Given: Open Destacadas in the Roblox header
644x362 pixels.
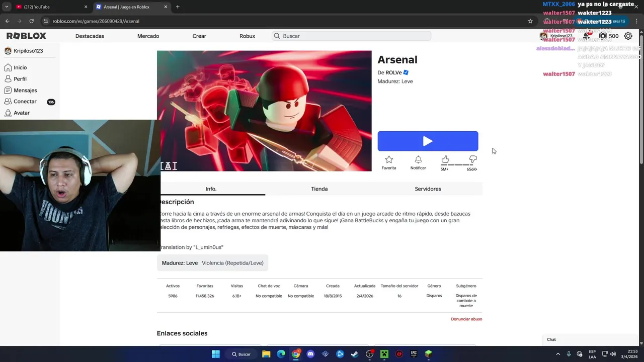Looking at the screenshot, I should (x=90, y=36).
